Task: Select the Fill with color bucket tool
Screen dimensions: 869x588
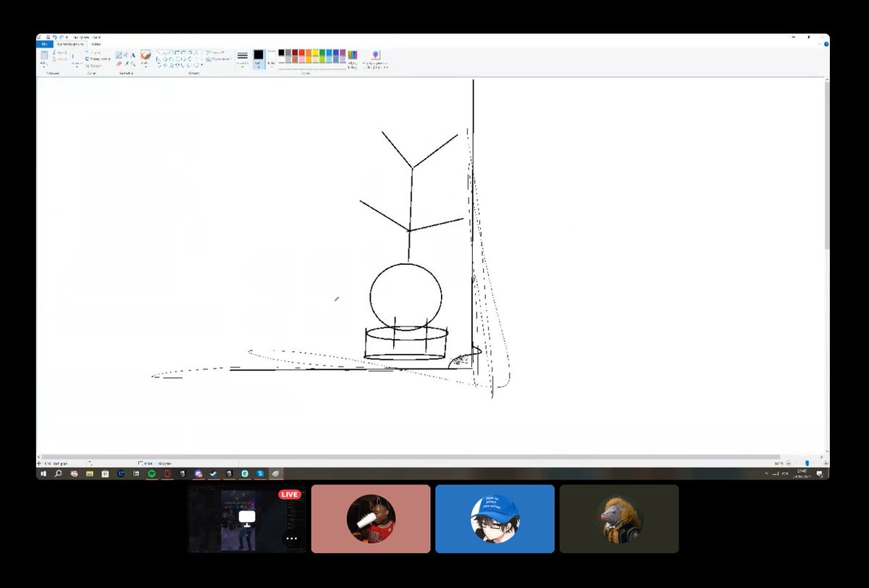Action: point(125,54)
